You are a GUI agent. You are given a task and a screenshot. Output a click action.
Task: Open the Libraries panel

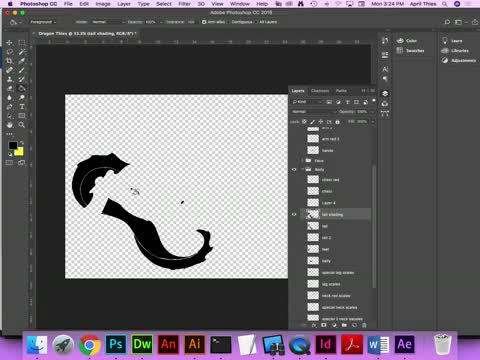(x=455, y=51)
